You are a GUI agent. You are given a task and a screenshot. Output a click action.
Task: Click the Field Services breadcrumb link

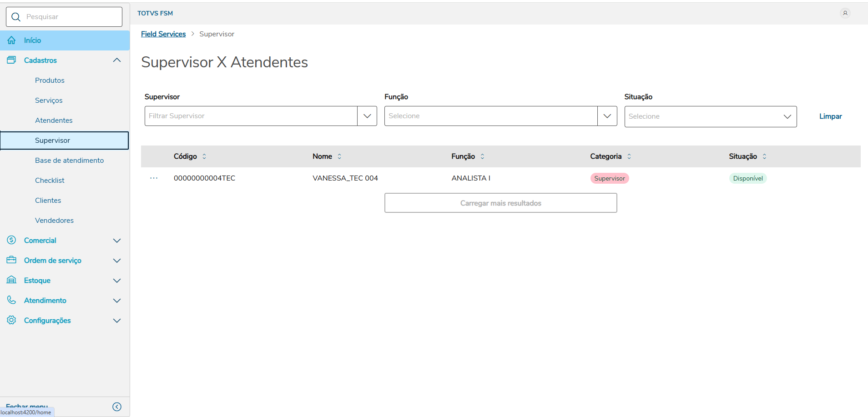coord(163,34)
